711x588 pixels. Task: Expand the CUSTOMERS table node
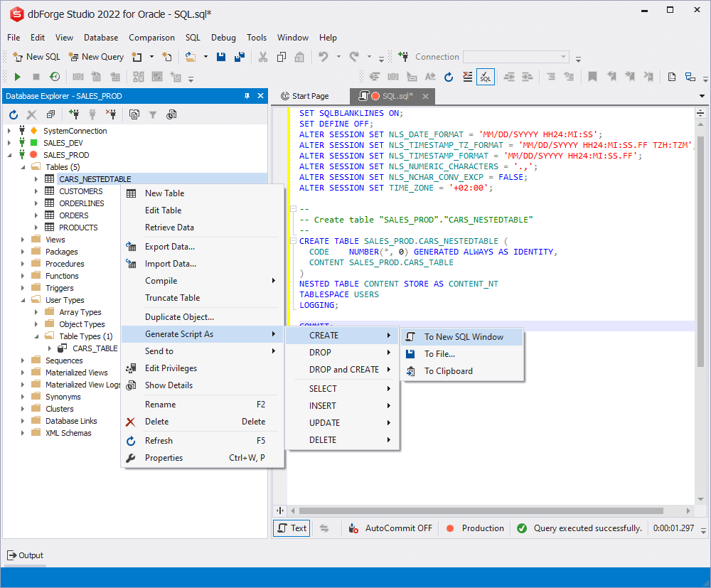(36, 191)
